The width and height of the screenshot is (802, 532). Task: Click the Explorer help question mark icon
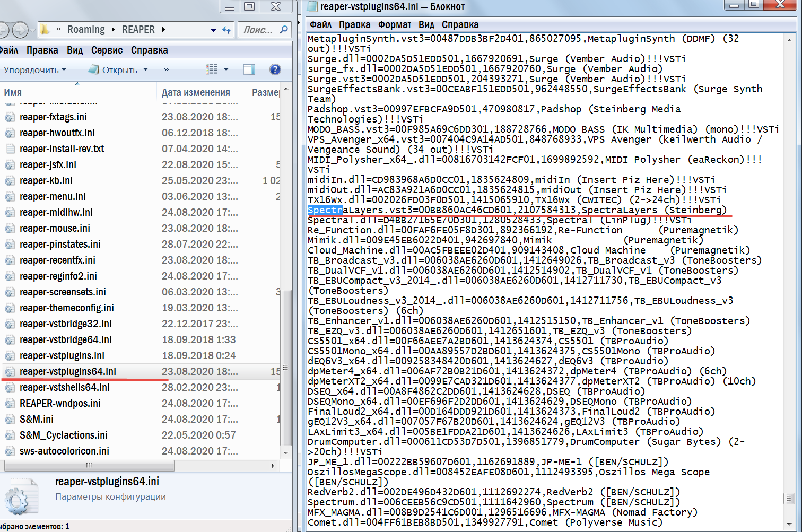pyautogui.click(x=275, y=69)
